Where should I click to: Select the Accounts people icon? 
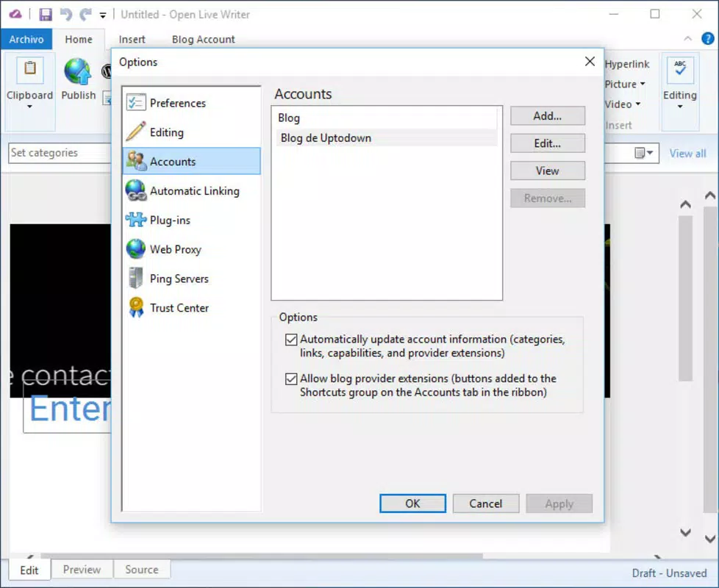(x=136, y=161)
